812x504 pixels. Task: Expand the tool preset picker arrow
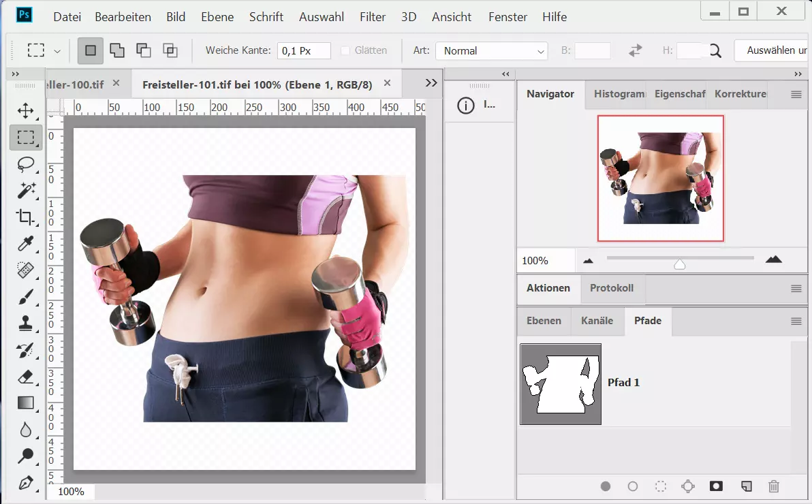click(x=57, y=51)
